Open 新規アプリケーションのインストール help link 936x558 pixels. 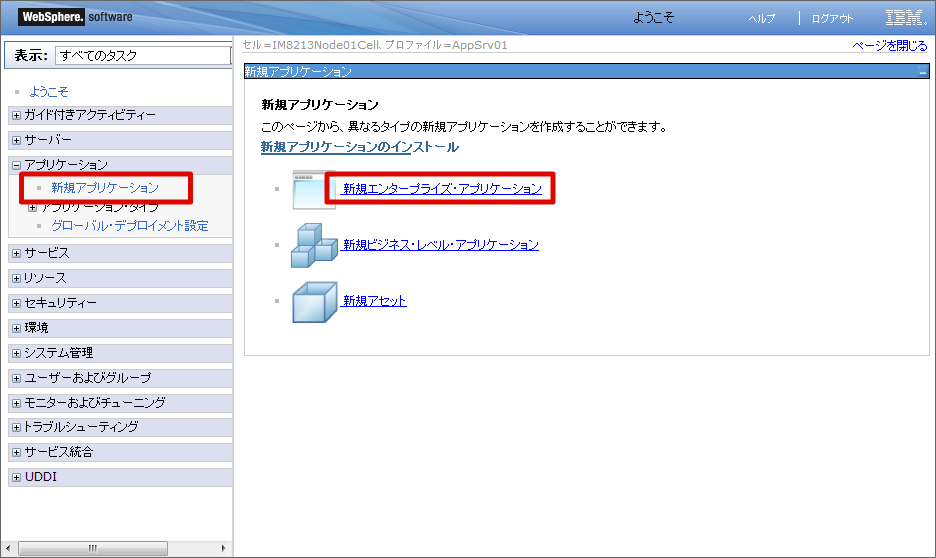(x=359, y=147)
